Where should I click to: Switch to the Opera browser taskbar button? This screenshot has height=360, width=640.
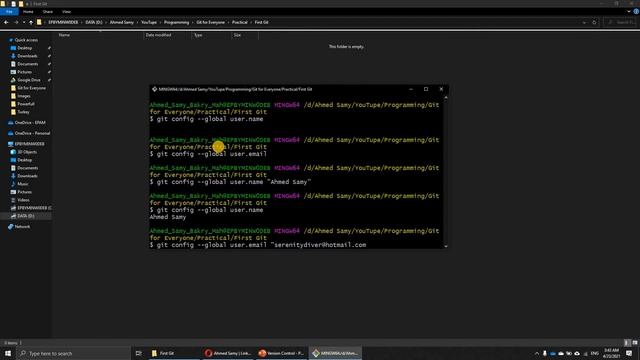click(228, 353)
